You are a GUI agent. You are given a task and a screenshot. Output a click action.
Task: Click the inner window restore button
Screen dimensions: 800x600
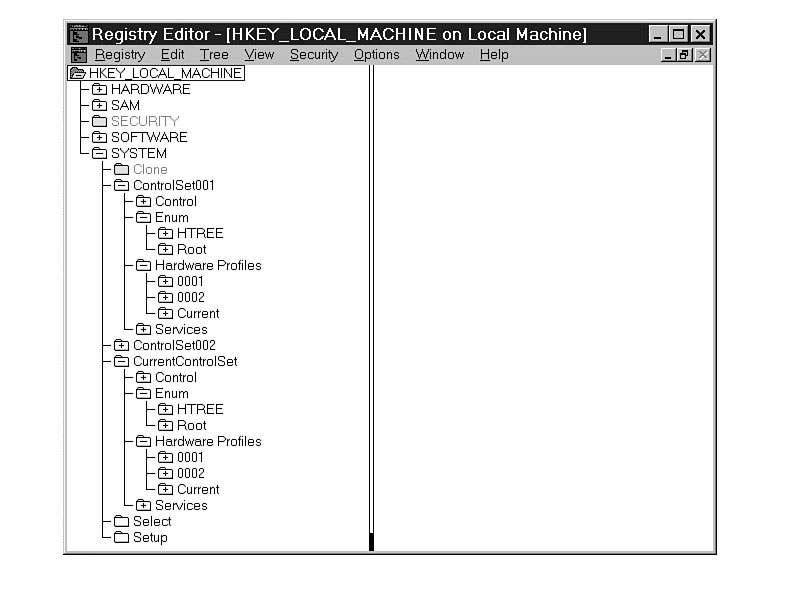[685, 55]
